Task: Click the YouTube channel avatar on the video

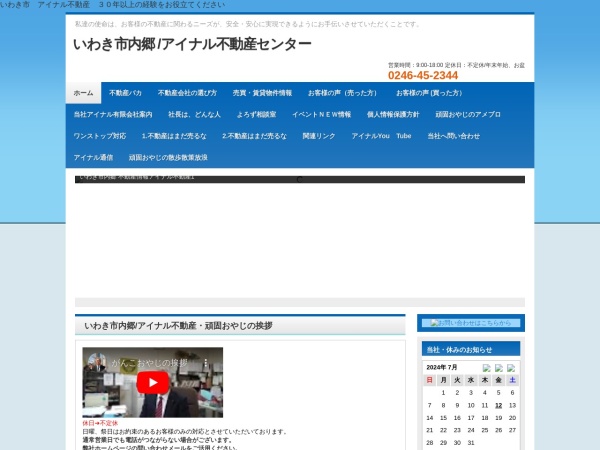Action: tap(96, 362)
